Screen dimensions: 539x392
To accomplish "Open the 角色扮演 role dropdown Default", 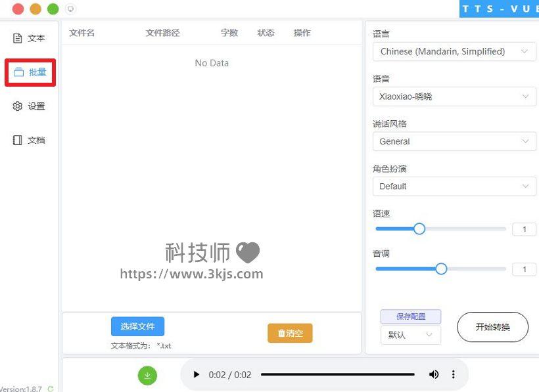I will pos(454,186).
